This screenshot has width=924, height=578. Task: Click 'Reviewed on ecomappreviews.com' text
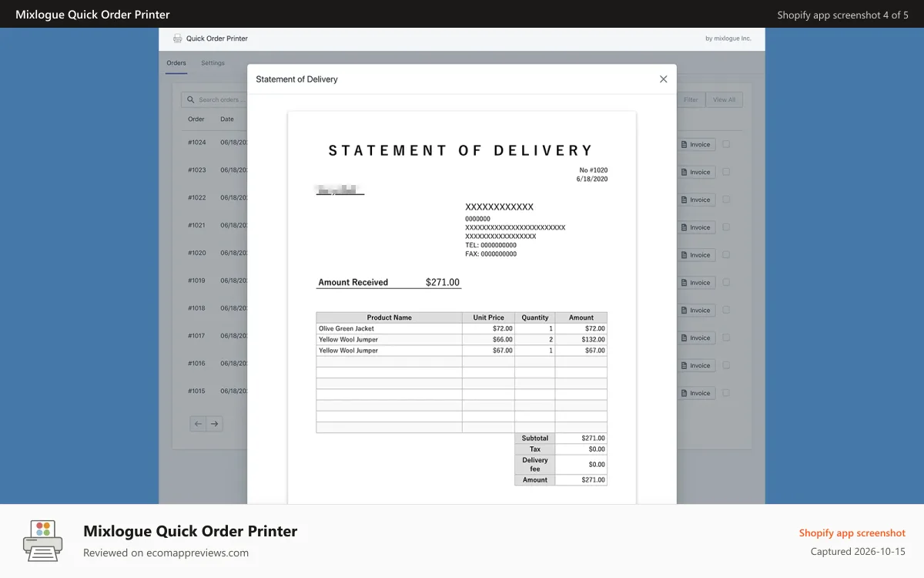(166, 553)
